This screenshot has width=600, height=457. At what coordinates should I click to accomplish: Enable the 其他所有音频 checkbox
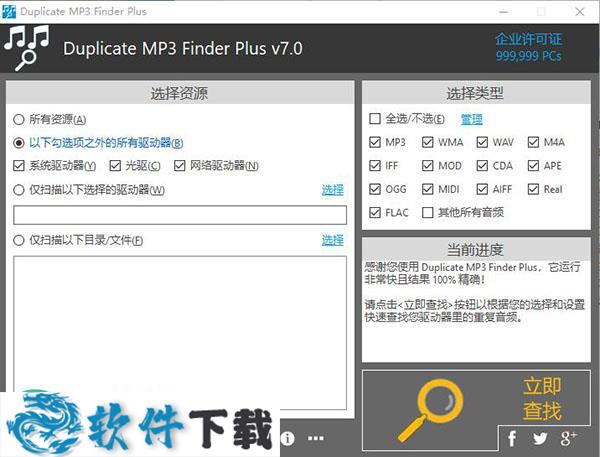point(427,212)
